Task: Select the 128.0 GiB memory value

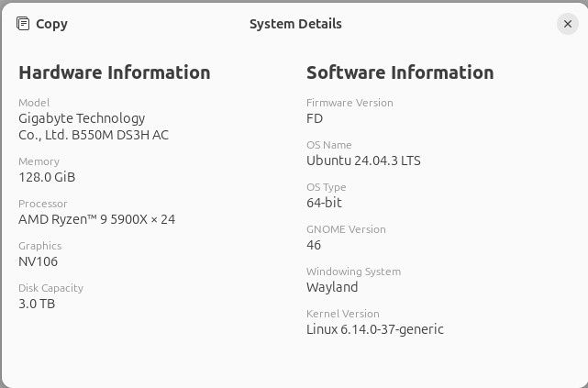Action: coord(47,177)
